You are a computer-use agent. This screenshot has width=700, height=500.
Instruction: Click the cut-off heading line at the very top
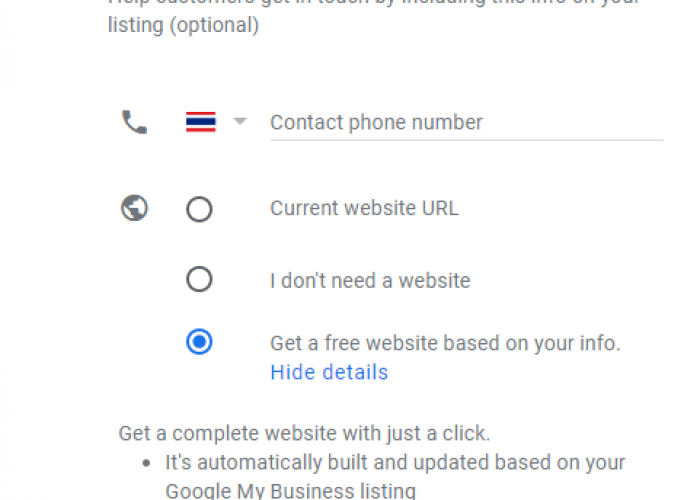coord(374,2)
